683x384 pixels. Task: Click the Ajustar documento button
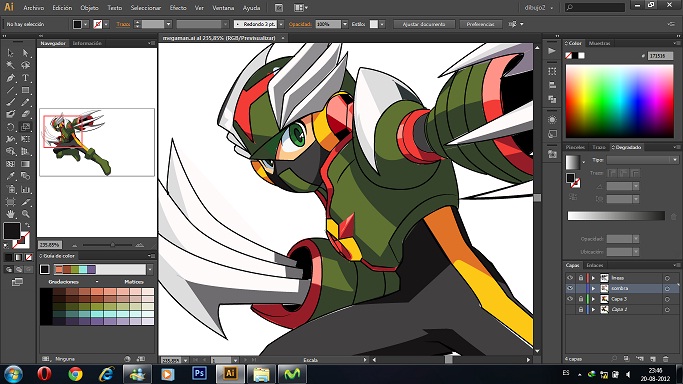[x=424, y=24]
